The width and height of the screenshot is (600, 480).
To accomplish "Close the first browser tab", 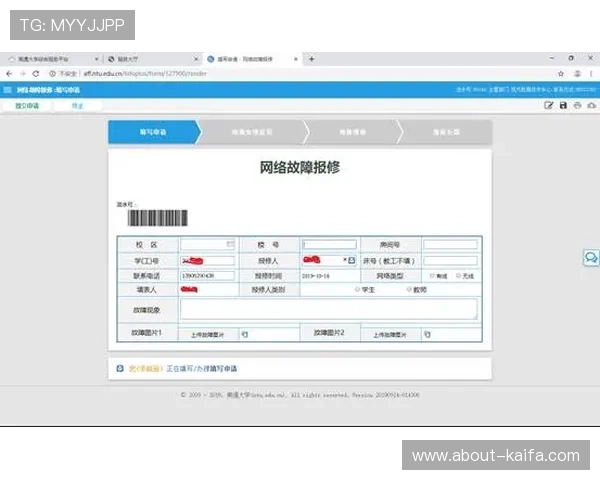I will pyautogui.click(x=96, y=59).
